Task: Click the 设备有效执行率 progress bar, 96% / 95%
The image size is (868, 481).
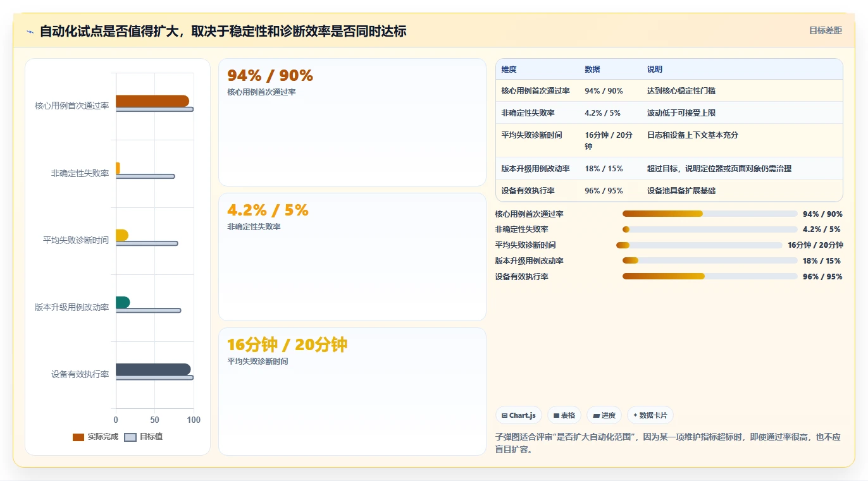Action: coord(710,276)
